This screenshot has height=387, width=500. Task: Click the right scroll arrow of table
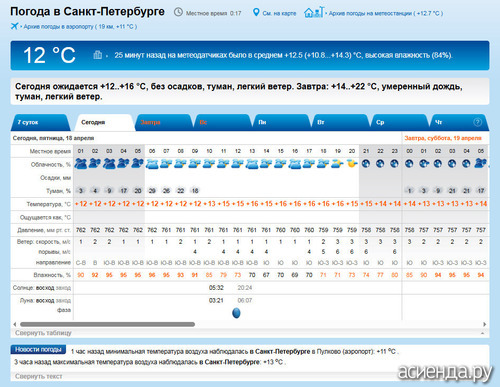tap(484, 324)
